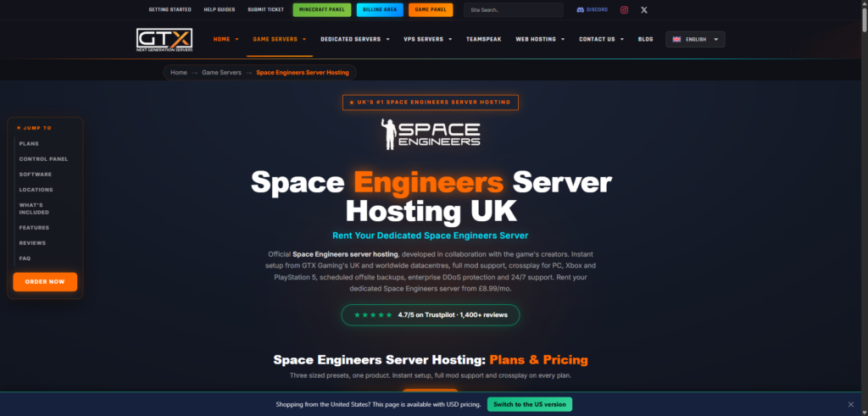Click UK's #1 Space Engineers Server Hosting badge

[430, 103]
